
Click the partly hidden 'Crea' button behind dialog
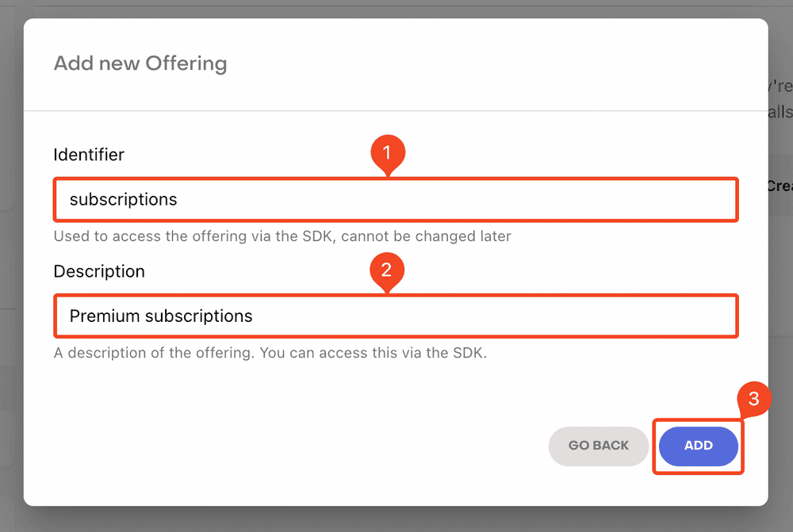[x=780, y=186]
